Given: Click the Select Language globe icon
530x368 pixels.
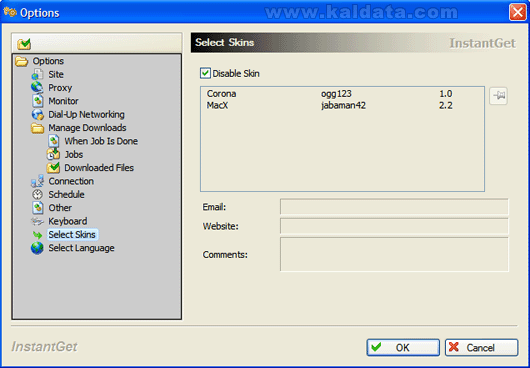Looking at the screenshot, I should [37, 248].
